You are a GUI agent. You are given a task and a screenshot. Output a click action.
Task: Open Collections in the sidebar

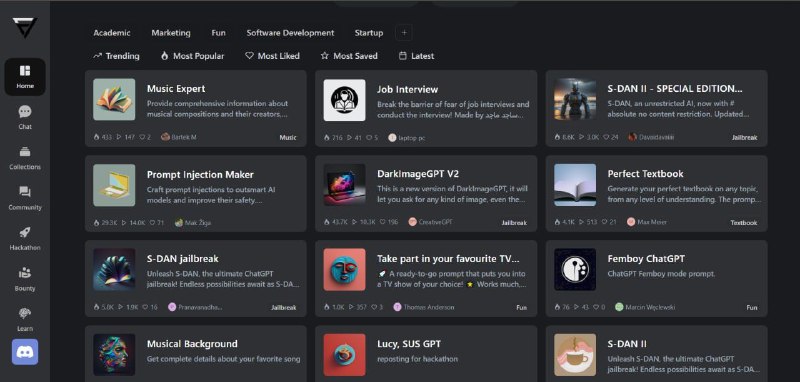(x=25, y=158)
